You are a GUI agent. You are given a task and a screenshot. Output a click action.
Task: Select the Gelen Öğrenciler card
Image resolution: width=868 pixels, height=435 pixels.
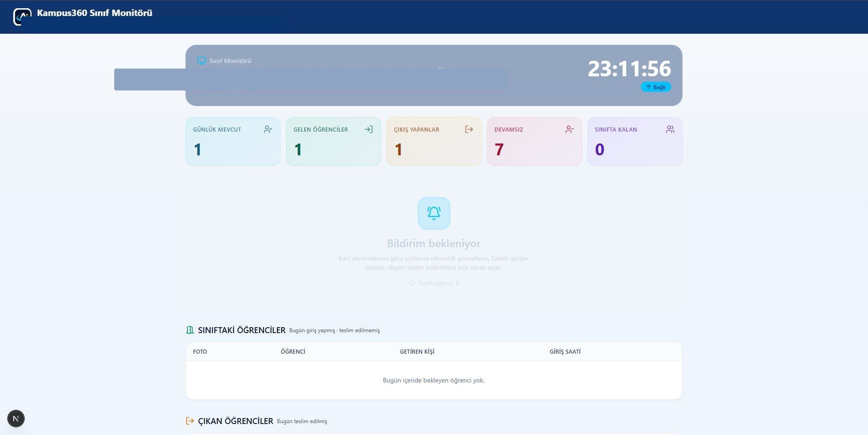pos(333,141)
